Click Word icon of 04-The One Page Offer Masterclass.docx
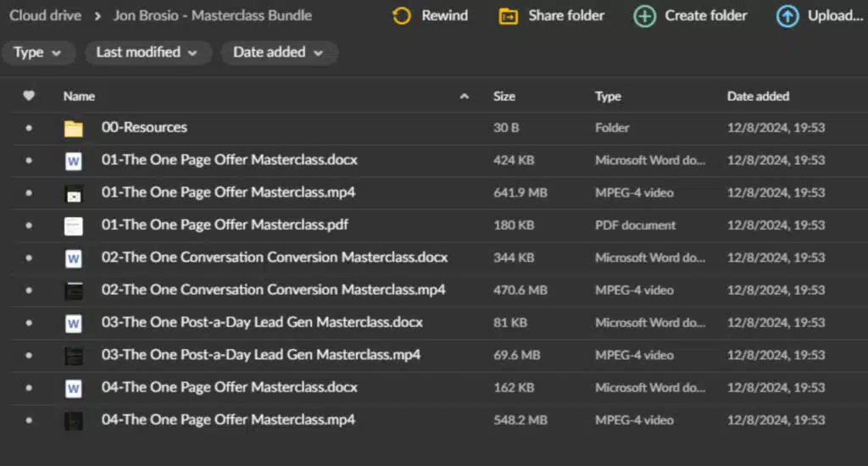This screenshot has width=868, height=466. point(74,389)
